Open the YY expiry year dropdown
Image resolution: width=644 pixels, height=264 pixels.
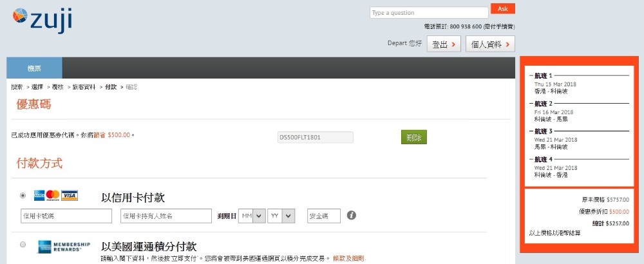click(x=281, y=216)
